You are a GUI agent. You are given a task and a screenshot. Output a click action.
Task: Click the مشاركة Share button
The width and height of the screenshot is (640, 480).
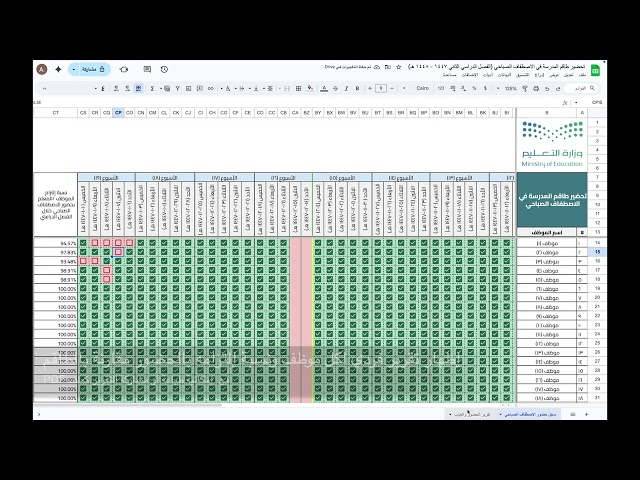93,69
